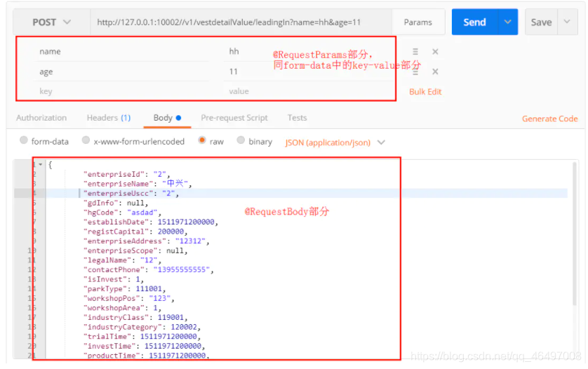Click the empty 'key' placeholder field
Image resolution: width=588 pixels, height=369 pixels.
123,91
